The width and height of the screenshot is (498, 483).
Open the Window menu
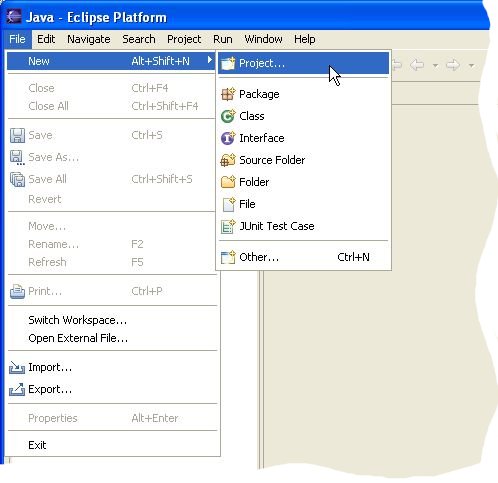click(x=263, y=39)
